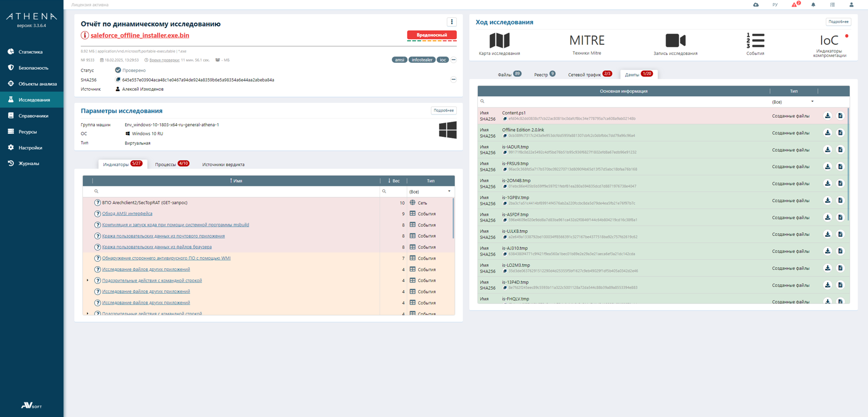Viewport: 868px width, 417px height.
Task: Open the notifications bell icon
Action: (813, 5)
